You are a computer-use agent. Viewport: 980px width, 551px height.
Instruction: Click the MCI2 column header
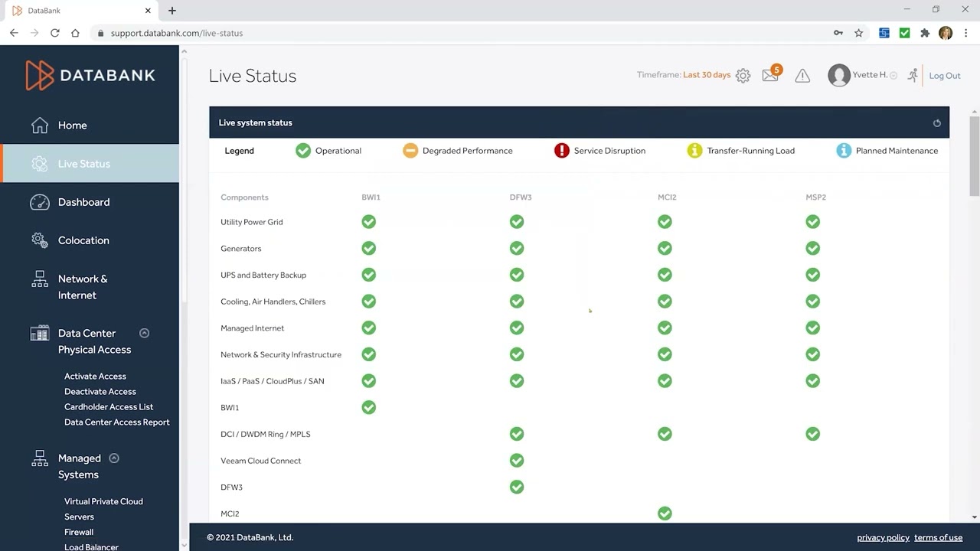(667, 197)
